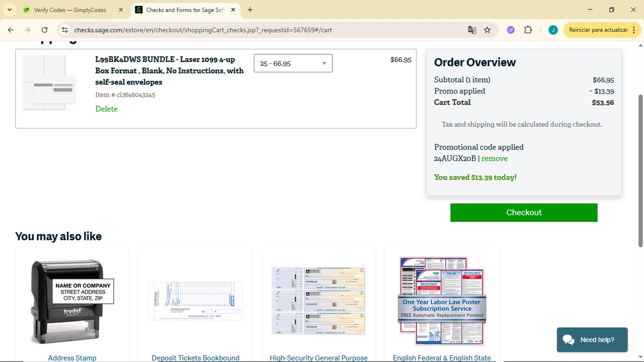Click the Order Overview heading

click(x=475, y=62)
